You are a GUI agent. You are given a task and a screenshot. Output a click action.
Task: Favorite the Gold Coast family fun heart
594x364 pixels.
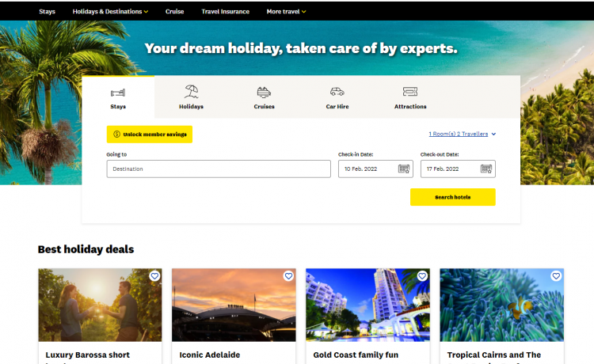coord(422,276)
